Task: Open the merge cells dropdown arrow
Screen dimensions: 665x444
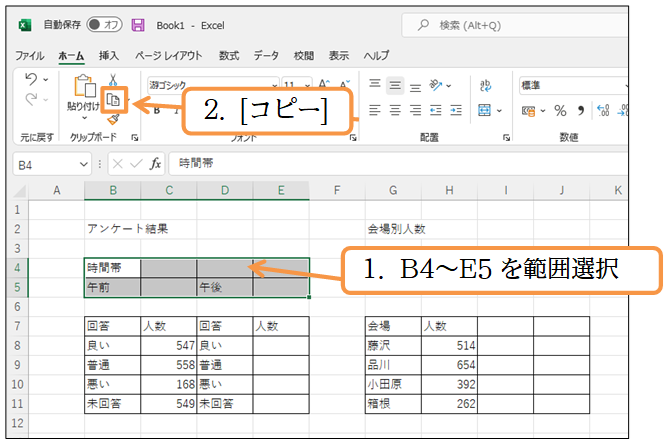Action: [x=499, y=111]
